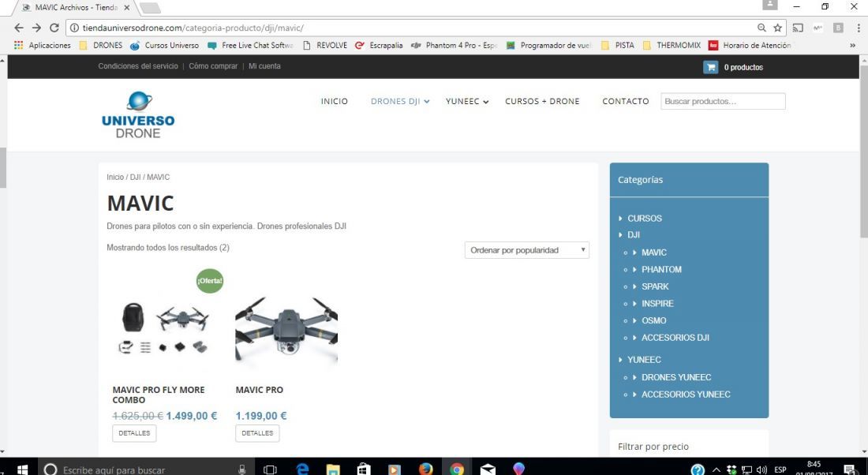868x475 pixels.
Task: Open the THERMOMIX bookmark folder
Action: click(x=672, y=46)
